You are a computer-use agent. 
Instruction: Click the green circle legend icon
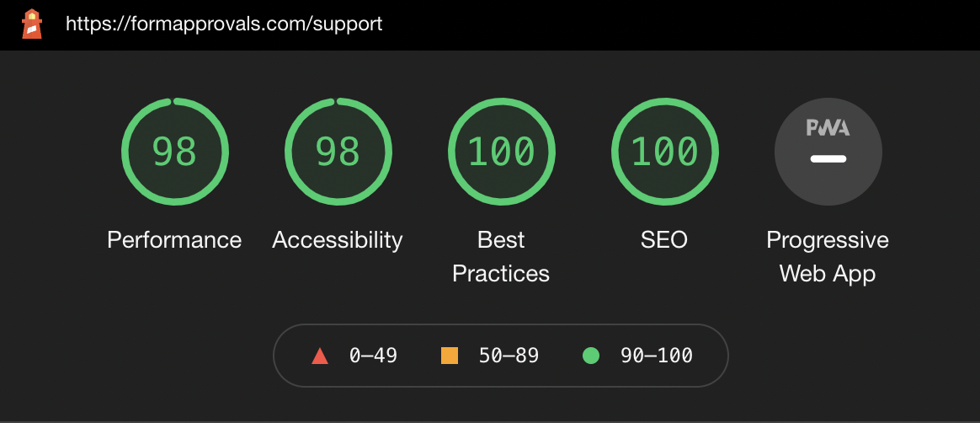[591, 356]
